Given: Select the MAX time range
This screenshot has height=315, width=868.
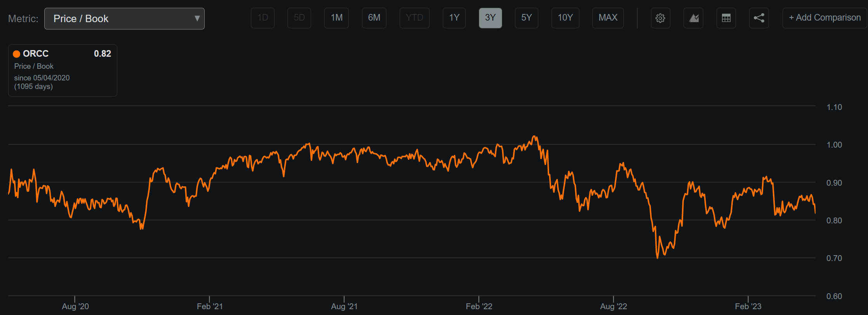Looking at the screenshot, I should tap(608, 18).
